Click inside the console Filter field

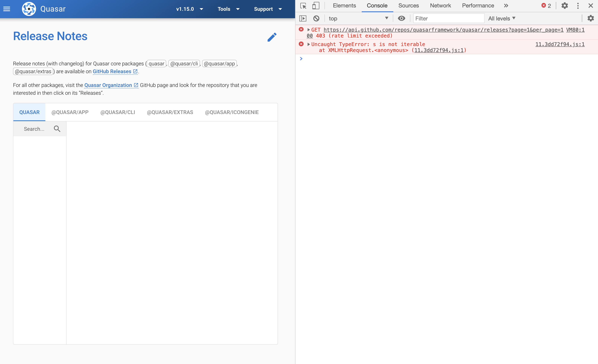click(449, 18)
